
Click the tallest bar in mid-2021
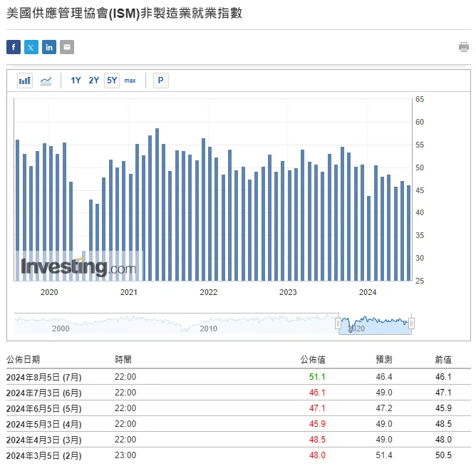157,204
